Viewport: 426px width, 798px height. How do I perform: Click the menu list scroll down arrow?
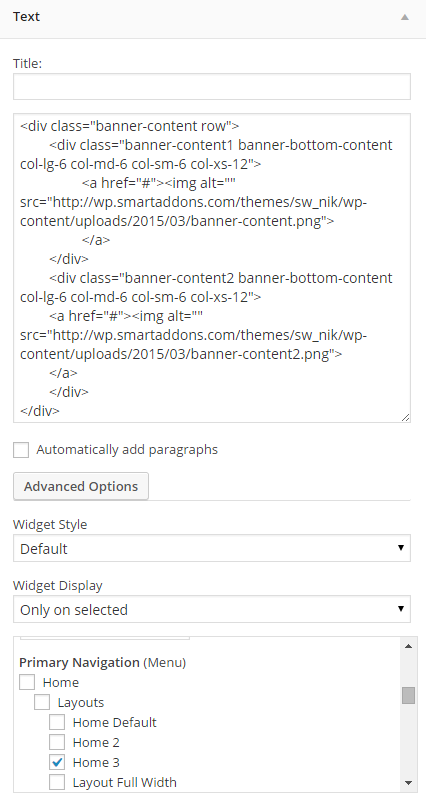pyautogui.click(x=408, y=782)
